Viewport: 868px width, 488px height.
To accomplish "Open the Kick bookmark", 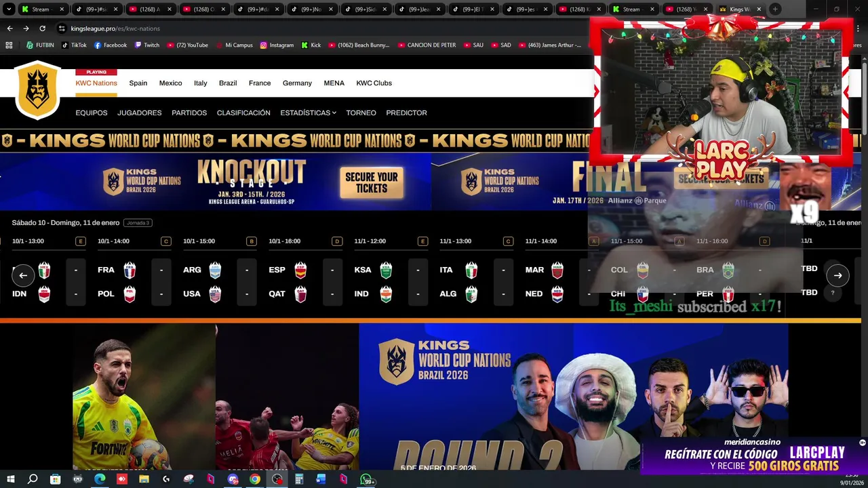I will (311, 45).
